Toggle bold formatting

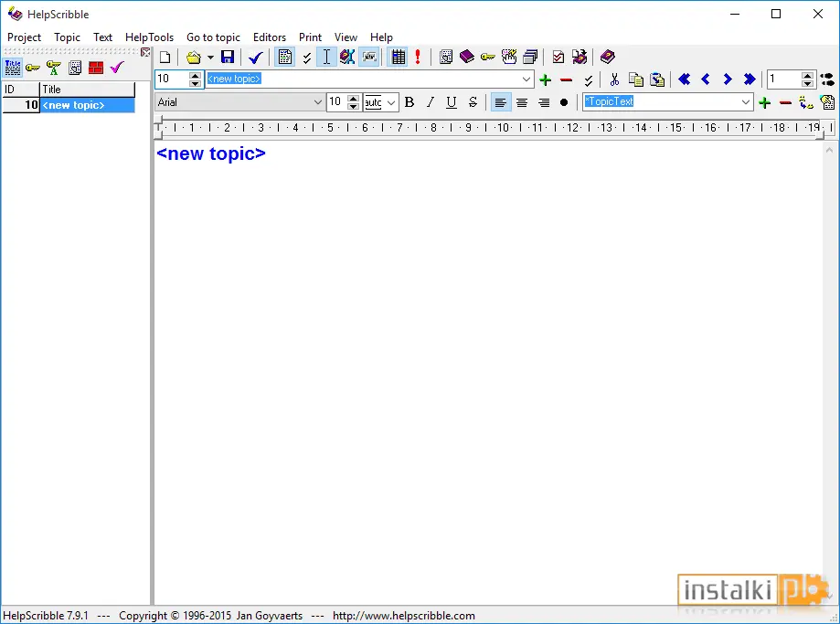[x=409, y=101]
